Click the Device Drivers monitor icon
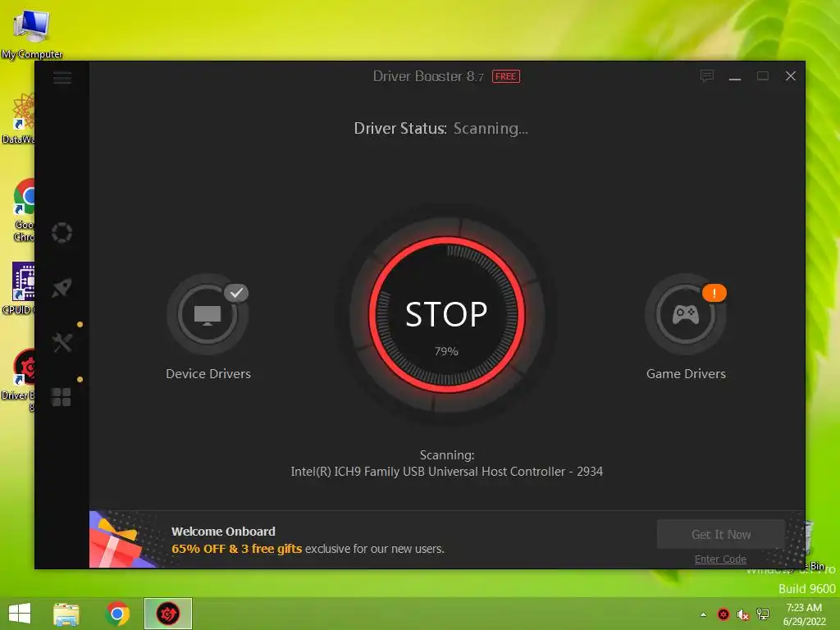This screenshot has width=840, height=630. click(x=208, y=314)
